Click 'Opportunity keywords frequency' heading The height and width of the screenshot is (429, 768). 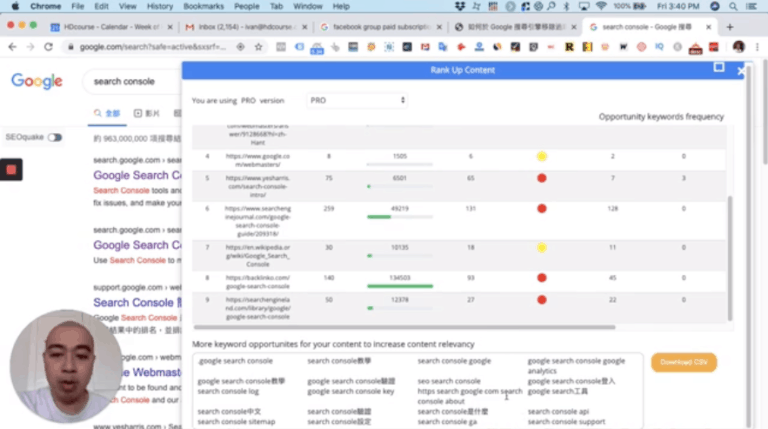pyautogui.click(x=661, y=117)
